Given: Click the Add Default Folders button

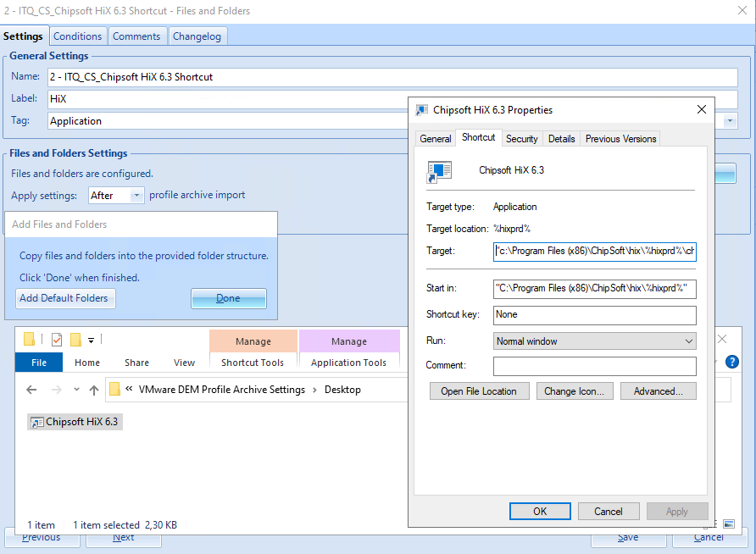Looking at the screenshot, I should (x=66, y=298).
